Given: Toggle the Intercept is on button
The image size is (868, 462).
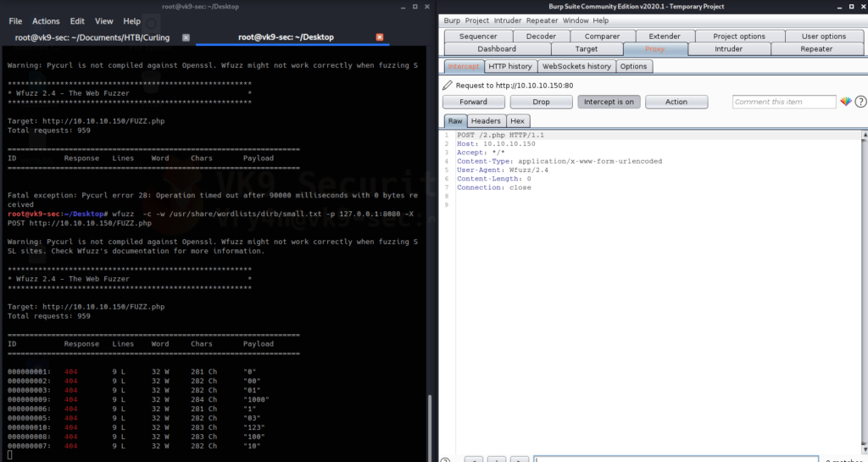Looking at the screenshot, I should point(609,102).
